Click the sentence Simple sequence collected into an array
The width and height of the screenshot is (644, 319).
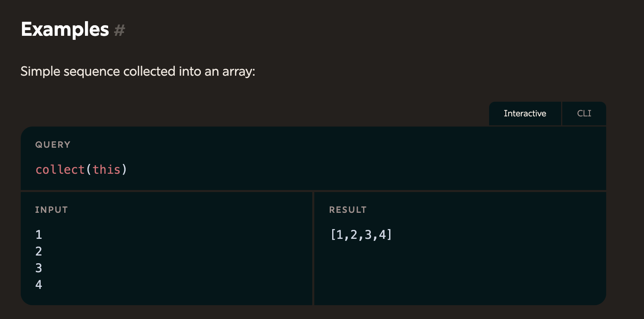click(138, 72)
